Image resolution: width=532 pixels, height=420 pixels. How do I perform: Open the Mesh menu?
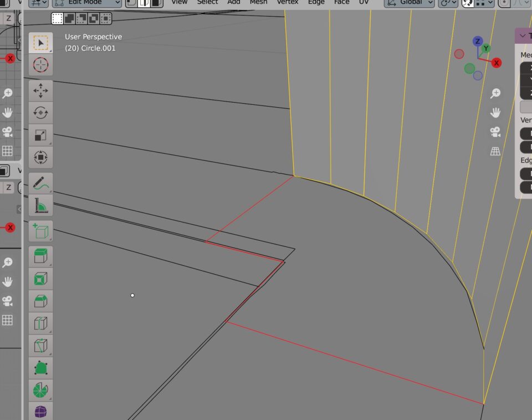[258, 2]
